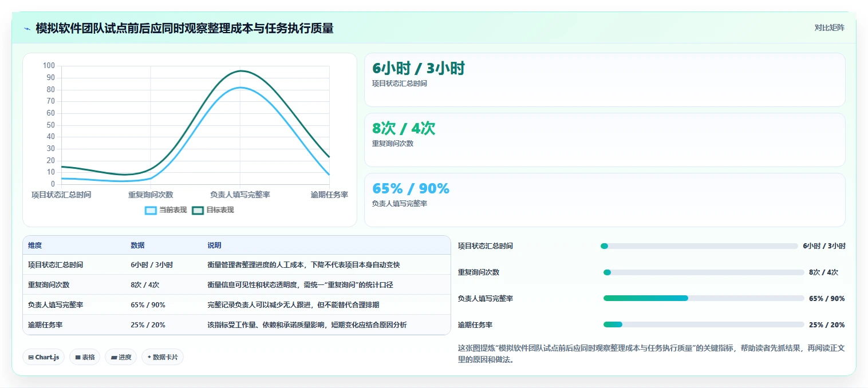This screenshot has width=868, height=388.
Task: Click chart axis label 负责人填写完整率
Action: (240, 195)
